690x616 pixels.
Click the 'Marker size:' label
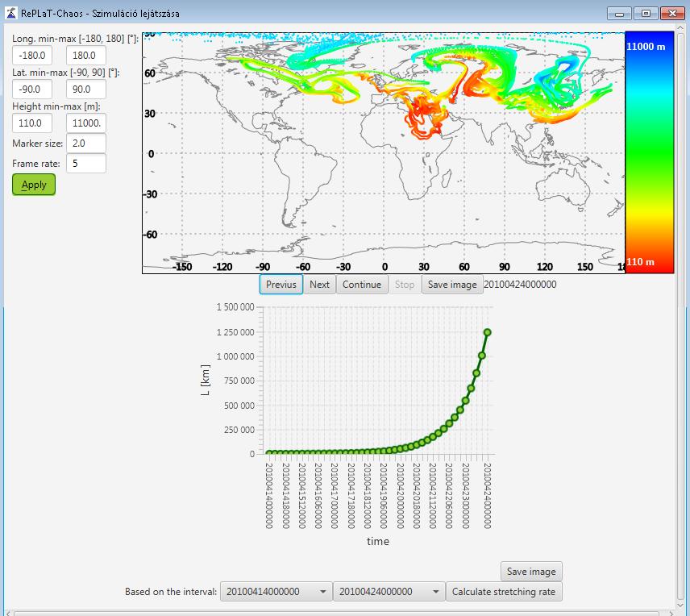[x=37, y=143]
